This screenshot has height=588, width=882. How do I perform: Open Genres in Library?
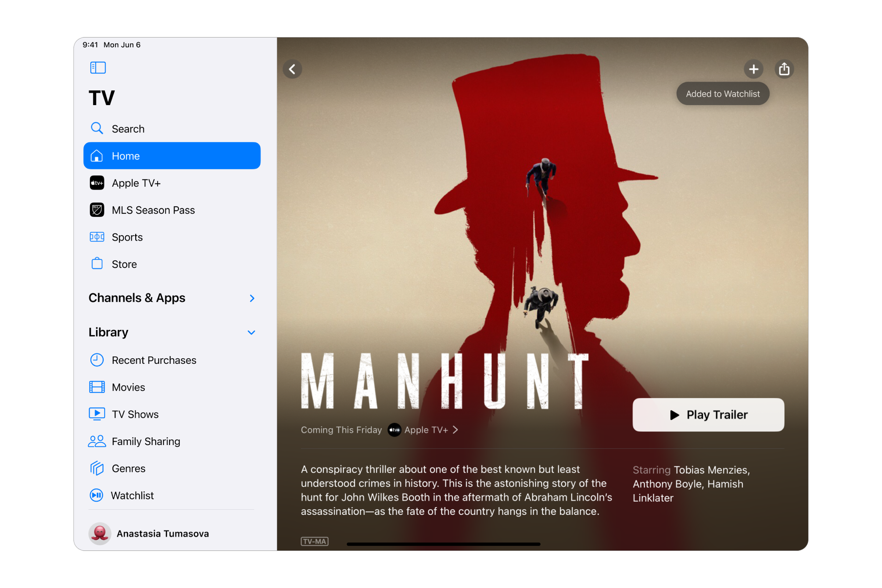coord(172,468)
